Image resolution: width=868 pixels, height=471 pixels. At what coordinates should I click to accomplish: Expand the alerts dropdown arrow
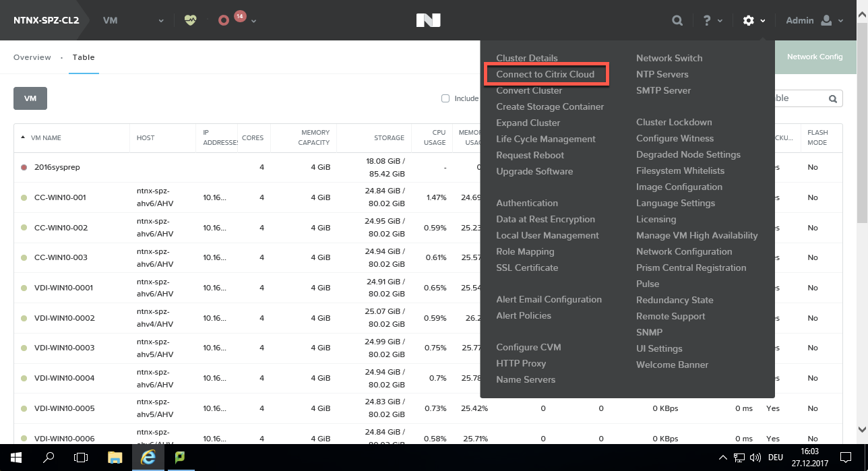(x=253, y=20)
